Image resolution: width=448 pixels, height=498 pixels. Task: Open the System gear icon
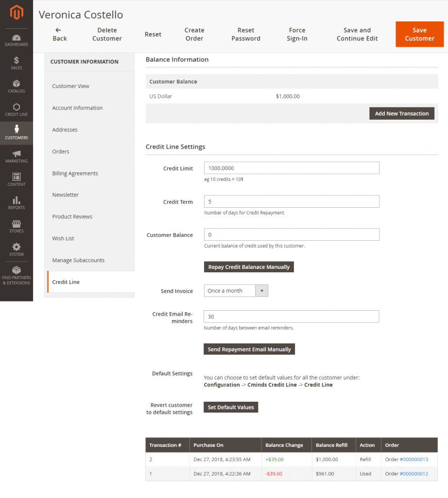[x=17, y=247]
